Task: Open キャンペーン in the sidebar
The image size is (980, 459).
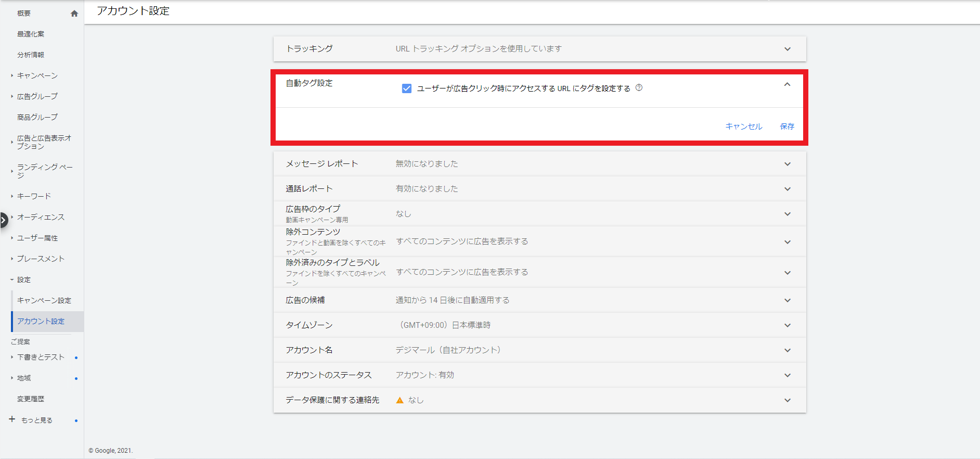Action: pyautogui.click(x=37, y=76)
